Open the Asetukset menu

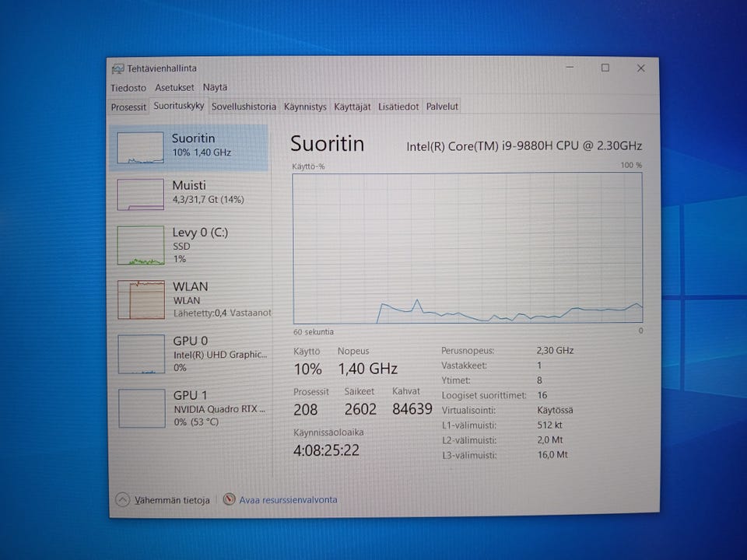174,88
